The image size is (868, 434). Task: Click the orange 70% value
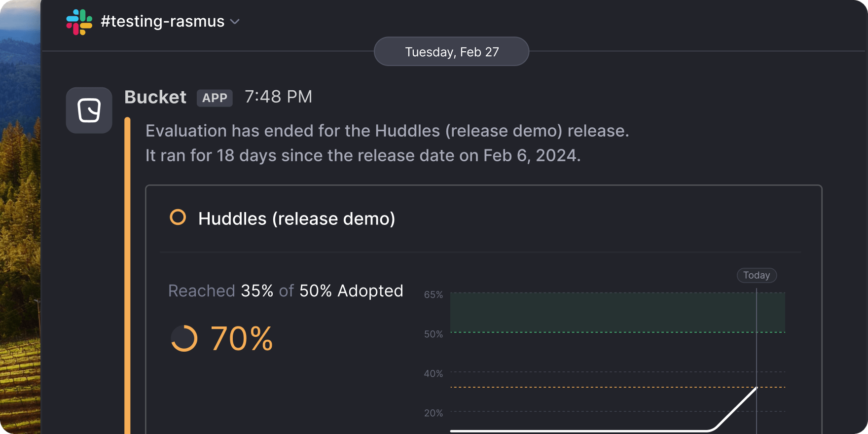[x=242, y=339]
